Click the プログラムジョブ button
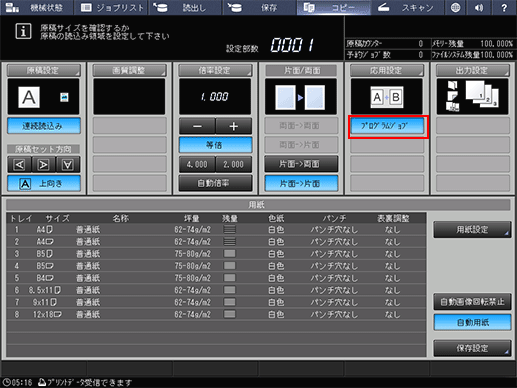 tap(387, 126)
